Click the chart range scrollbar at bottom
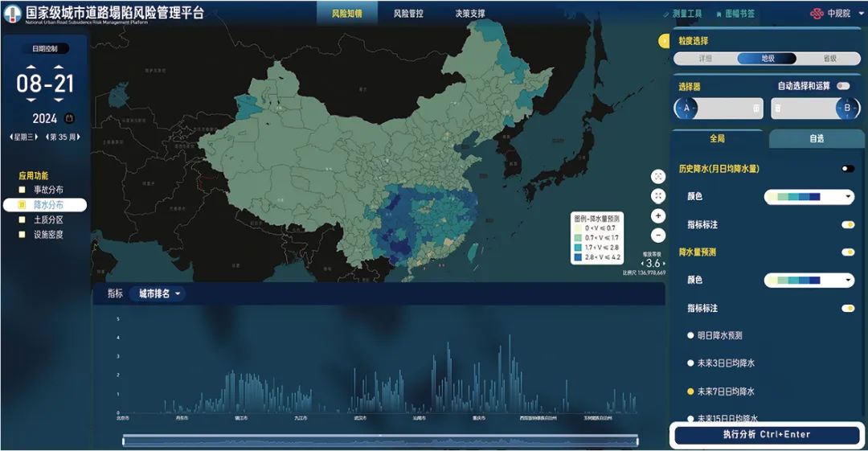868x451 pixels. (379, 440)
